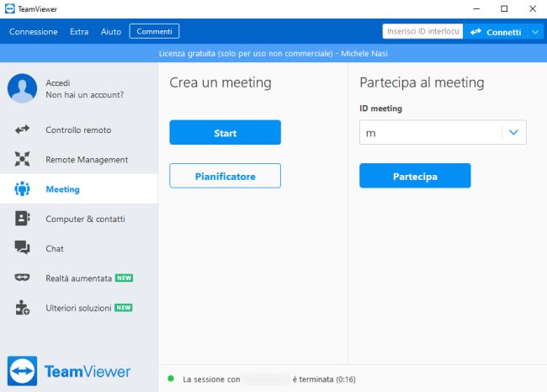
Task: Click the Connetti button
Action: pos(496,32)
